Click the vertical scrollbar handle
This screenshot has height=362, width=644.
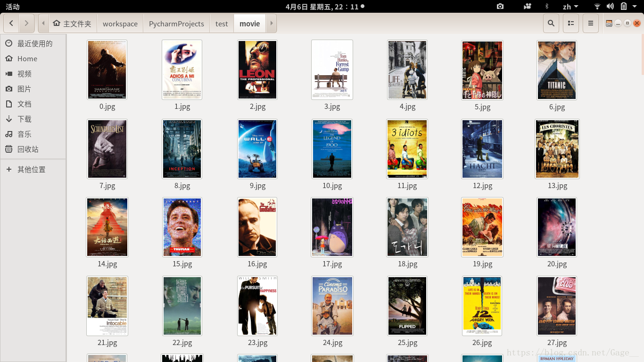642,54
